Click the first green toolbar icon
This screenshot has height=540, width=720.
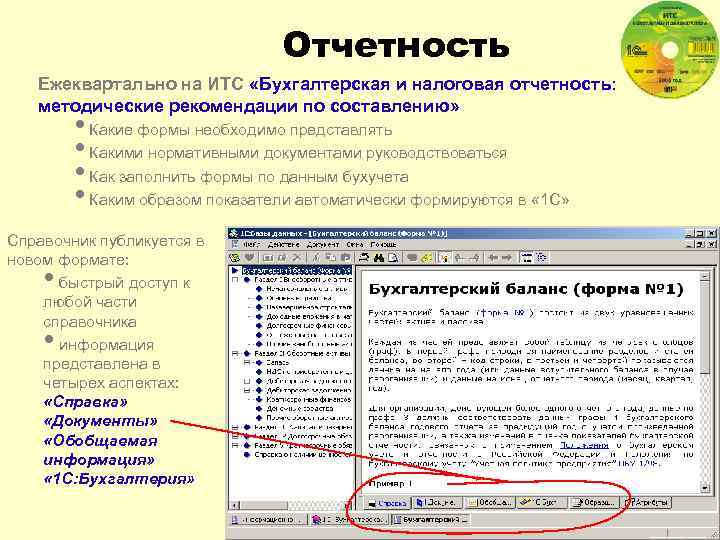point(235,258)
